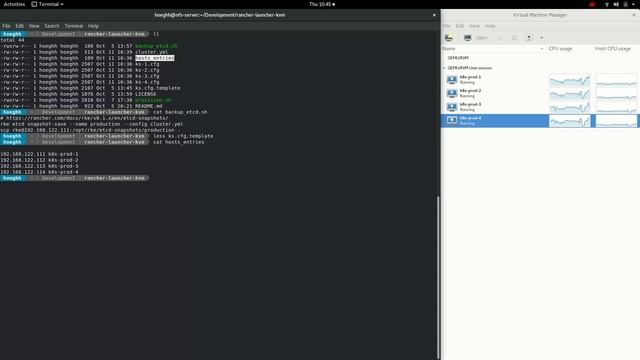Viewport: 640px width, 360px height.
Task: Click the highlighted hosts_entries filename
Action: [155, 58]
